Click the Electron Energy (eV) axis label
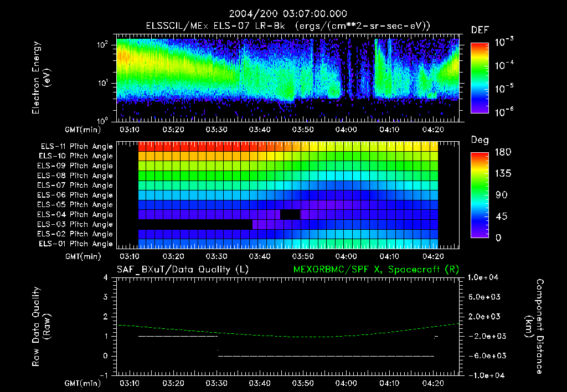The width and height of the screenshot is (567, 392). (x=41, y=78)
